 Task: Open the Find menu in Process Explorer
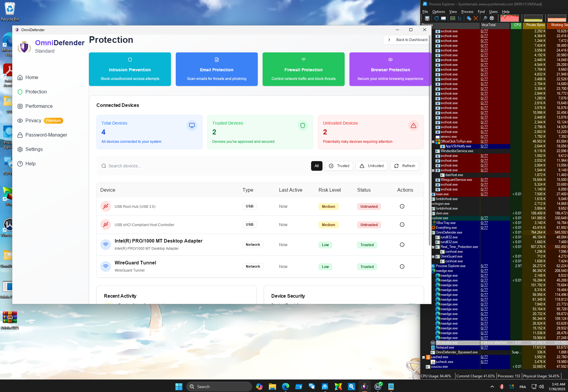[x=481, y=12]
